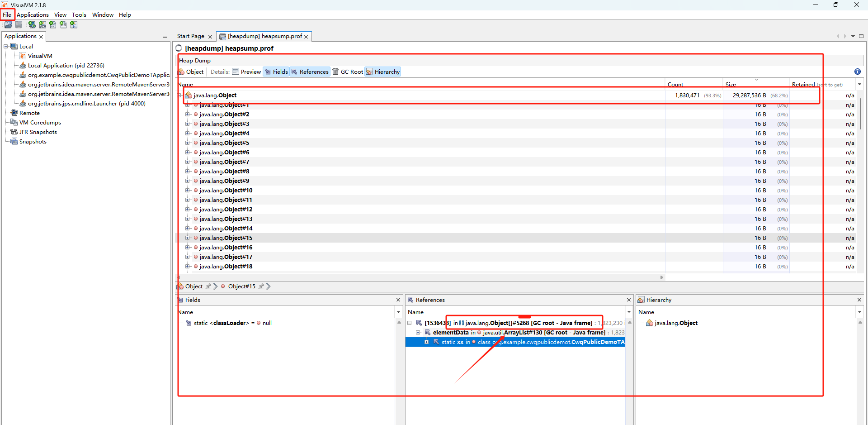Click the pin icon next to Object#15 breadcrumb
This screenshot has width=868, height=425.
click(261, 287)
